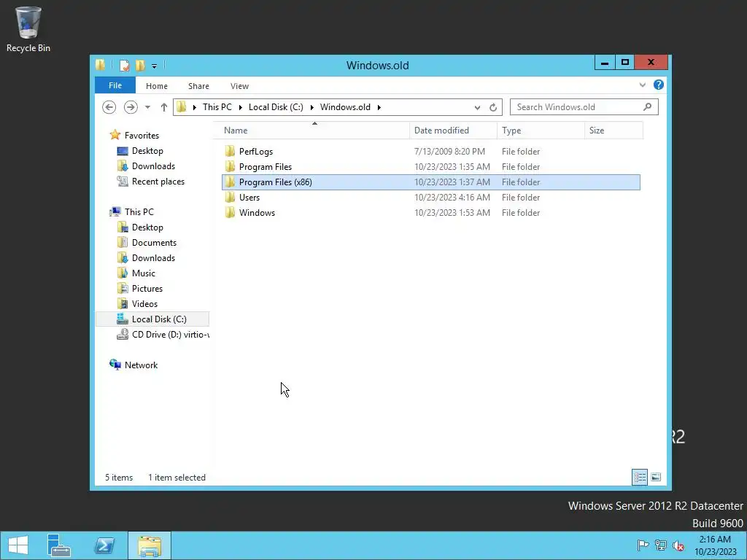Sort by the Type column header
Screen dimensions: 747x560
click(541, 130)
